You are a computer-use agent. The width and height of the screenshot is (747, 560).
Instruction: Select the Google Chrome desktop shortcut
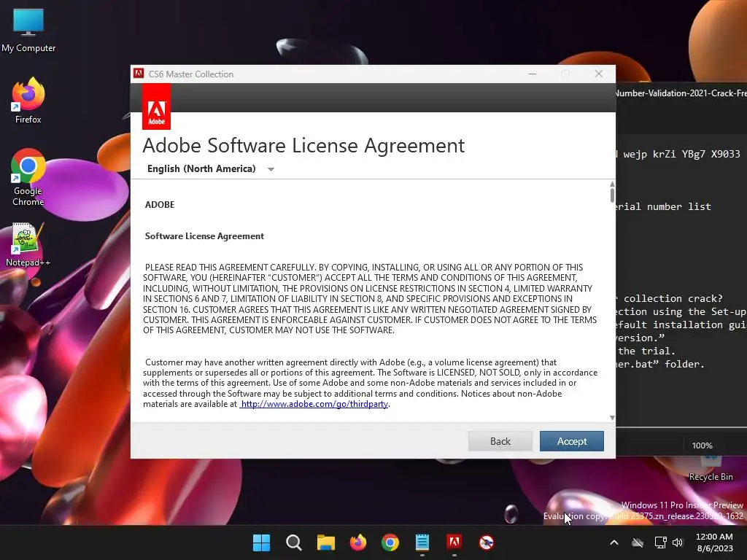tap(28, 177)
